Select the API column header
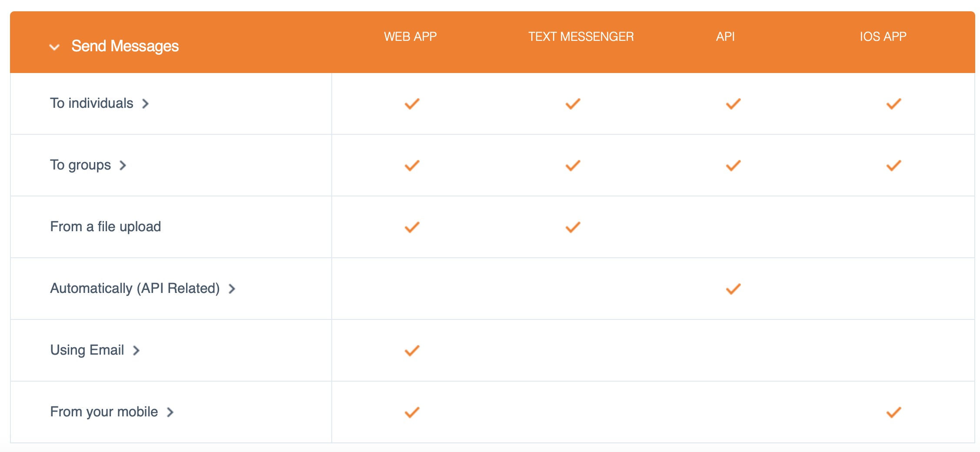The height and width of the screenshot is (452, 980). pos(725,37)
